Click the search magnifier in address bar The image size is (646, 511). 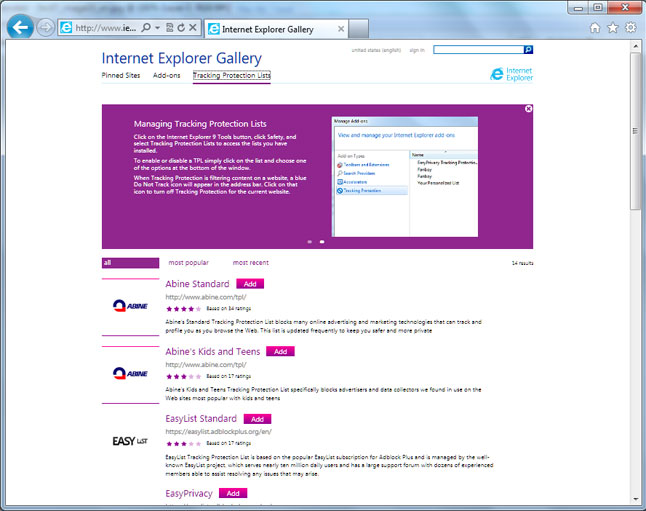[145, 28]
